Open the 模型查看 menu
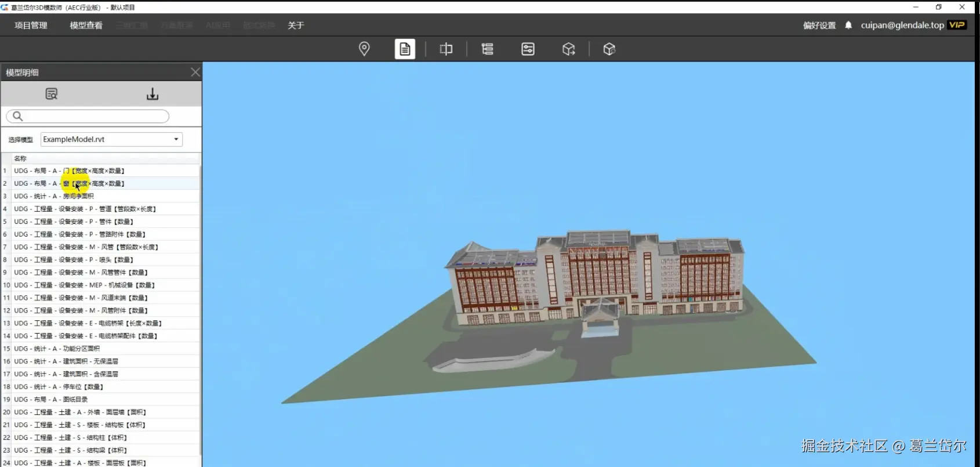 [86, 25]
